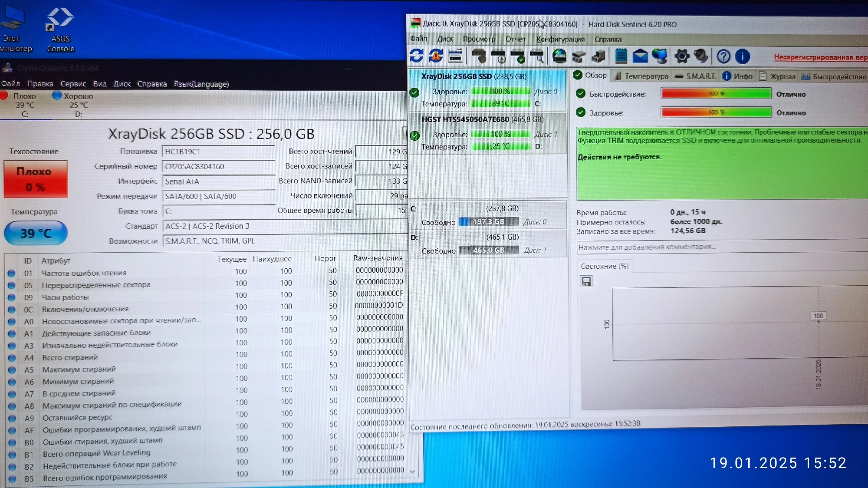Click the blue status dot of attribute A9

[x=12, y=419]
